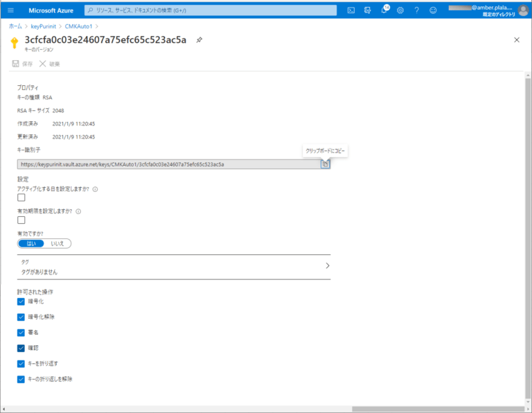
Task: Click the Save toolbar button
Action: pyautogui.click(x=22, y=64)
